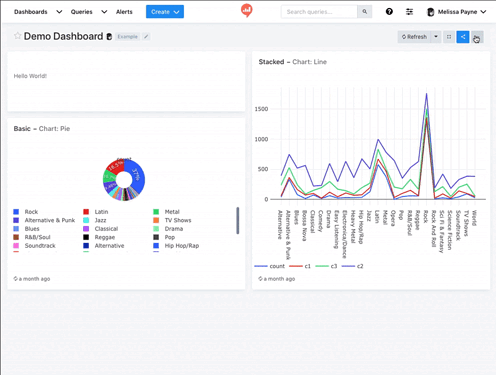The height and width of the screenshot is (375, 496).
Task: Open the Alerts page
Action: [x=124, y=12]
